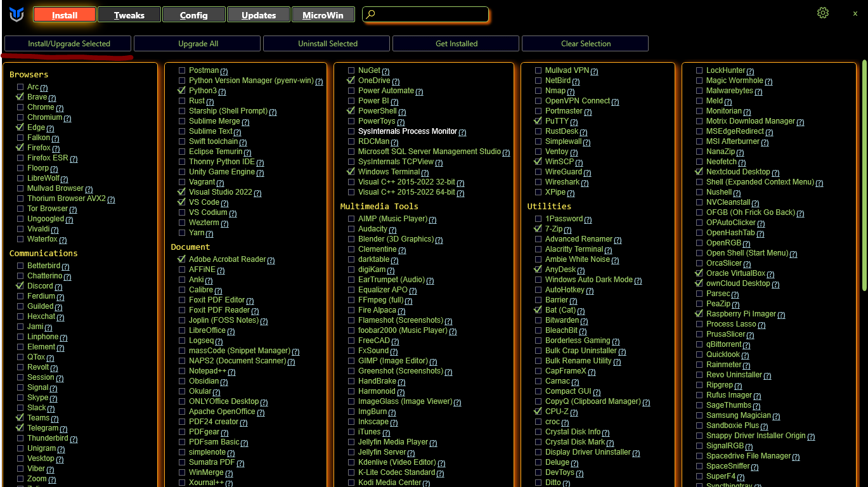Focus the search input field
This screenshot has height=487, width=868.
pos(431,15)
